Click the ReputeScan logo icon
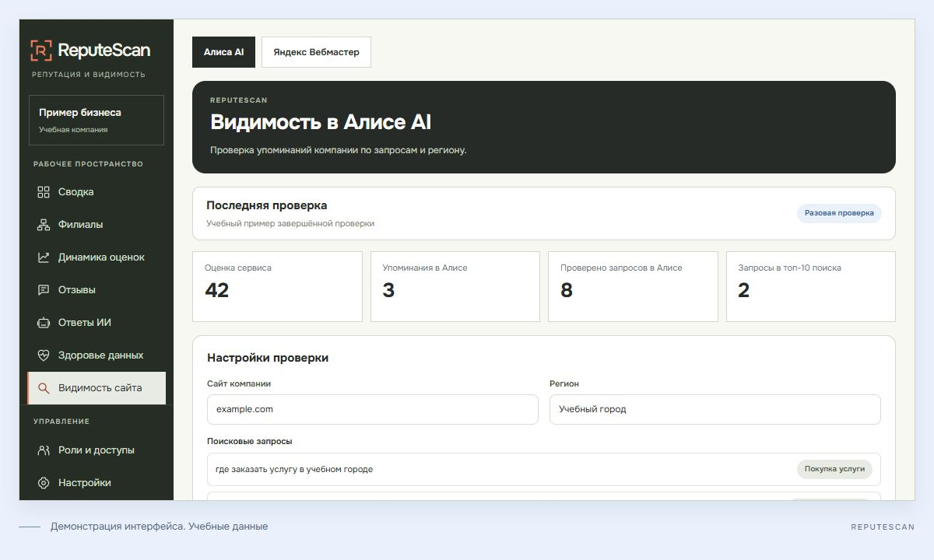 (x=41, y=51)
